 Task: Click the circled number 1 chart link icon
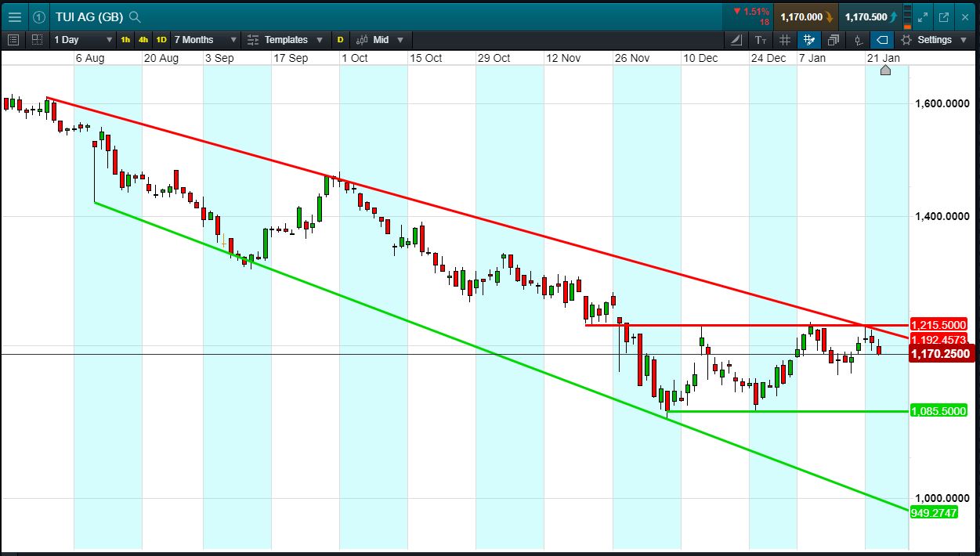point(39,16)
